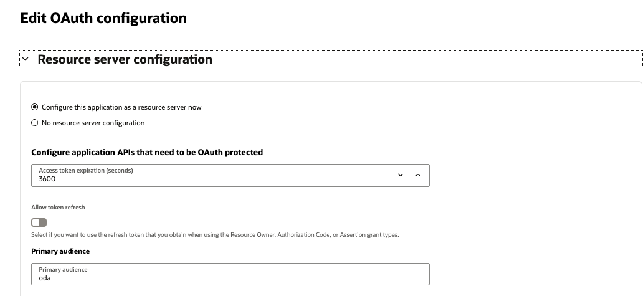Click the 'Access token expiration (seconds)' field label
Screen dimensions: 644x296
click(86, 170)
